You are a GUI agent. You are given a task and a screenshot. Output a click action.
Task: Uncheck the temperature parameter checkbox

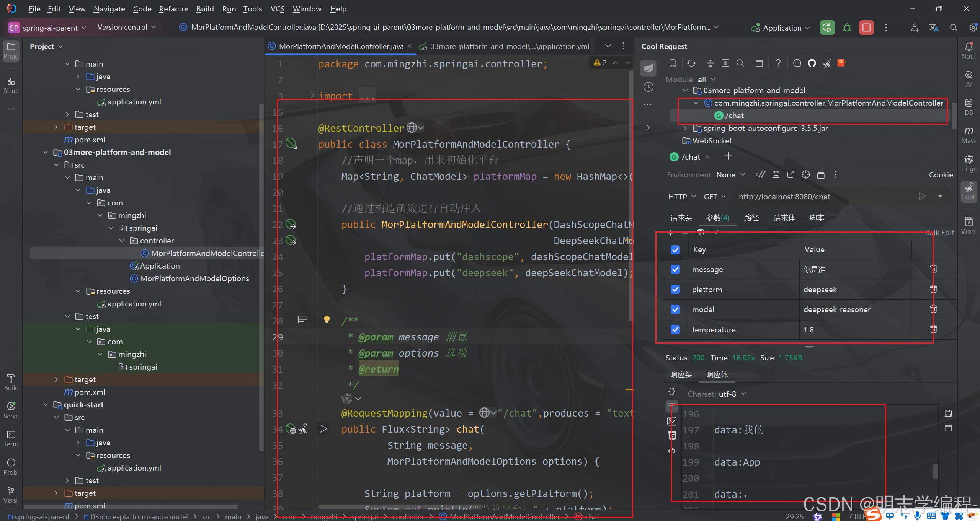(675, 329)
